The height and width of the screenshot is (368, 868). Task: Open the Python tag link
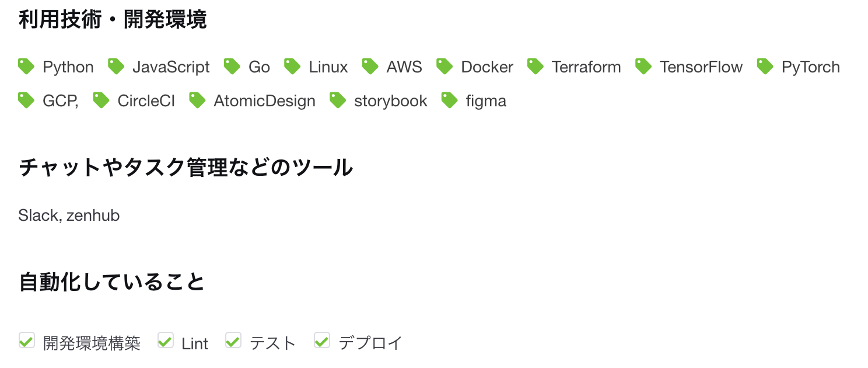68,67
